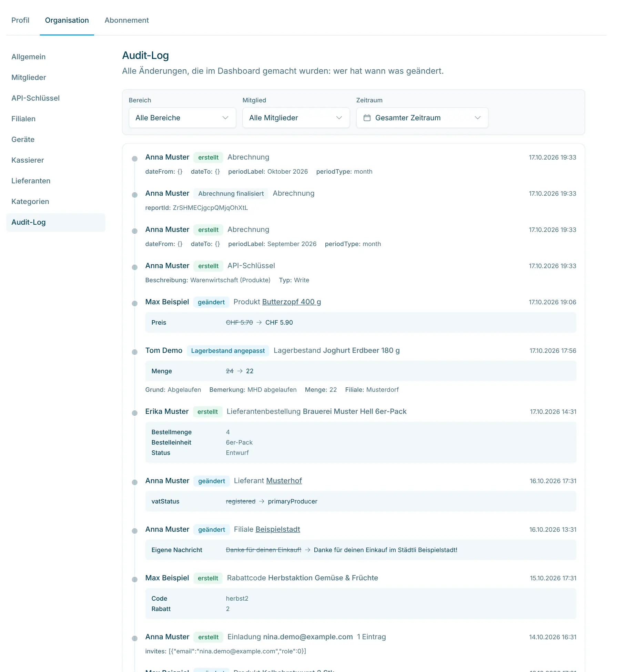Click timestamp '17.10.2026 19:06'
Screen dimensions: 619x672
coord(552,302)
